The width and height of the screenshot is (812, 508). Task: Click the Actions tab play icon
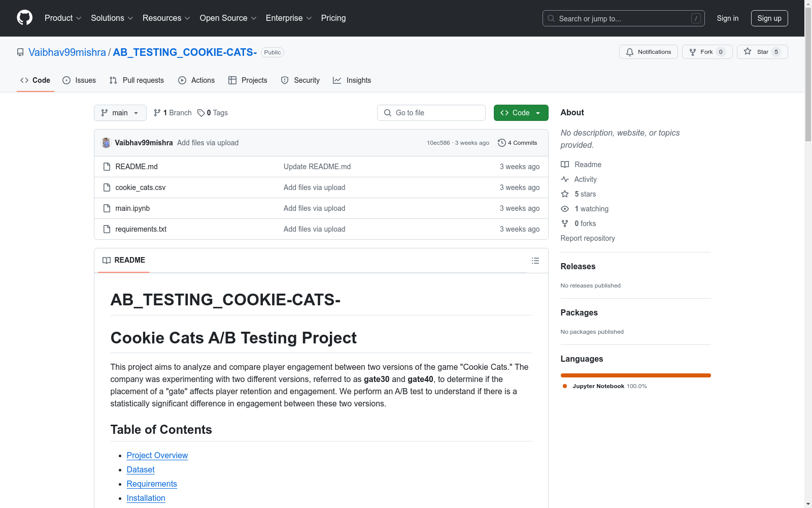[182, 80]
